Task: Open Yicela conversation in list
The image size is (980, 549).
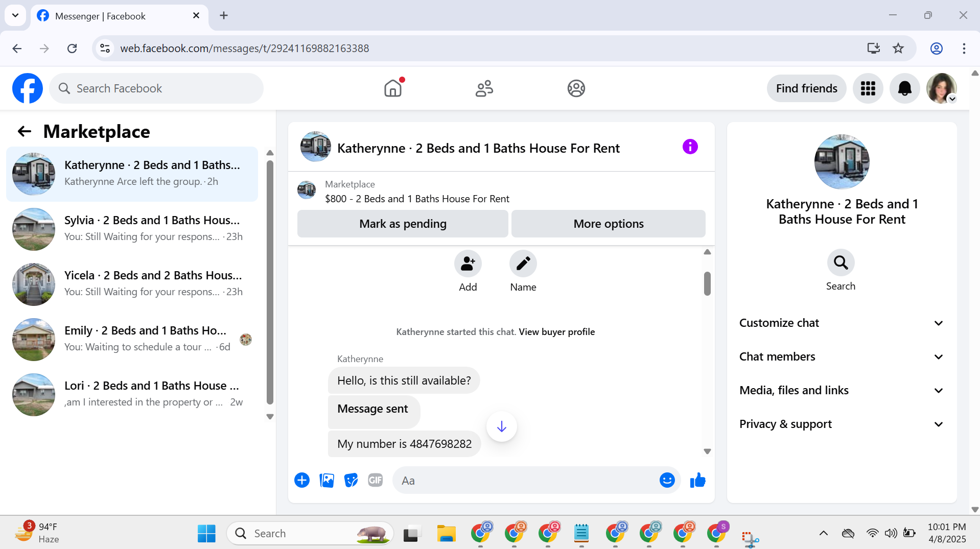Action: pos(132,284)
